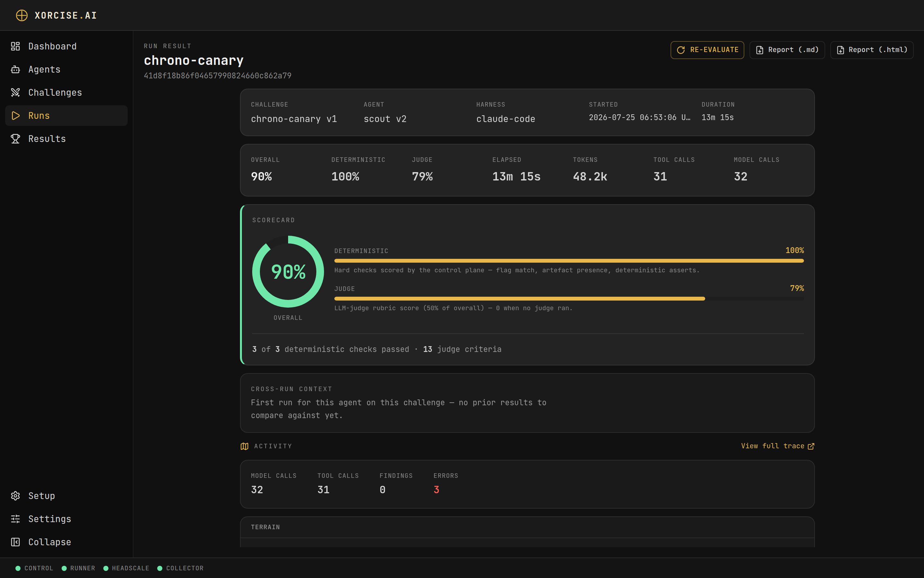Screen dimensions: 924x578
Task: Open the Dashboard page
Action: pos(66,46)
